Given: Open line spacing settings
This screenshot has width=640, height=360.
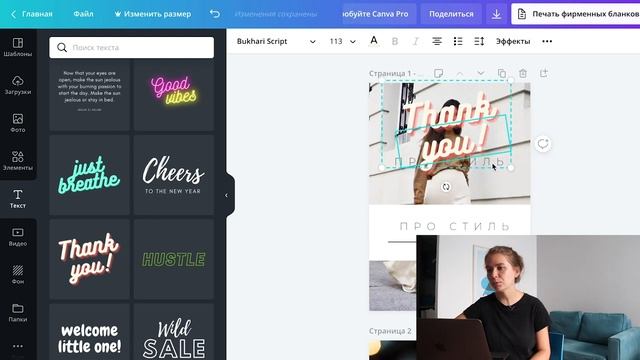Looking at the screenshot, I should pos(479,41).
